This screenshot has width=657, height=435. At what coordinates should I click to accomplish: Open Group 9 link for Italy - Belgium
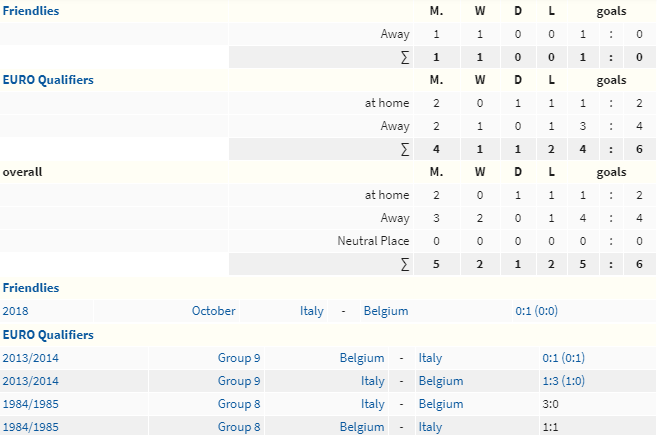[239, 381]
